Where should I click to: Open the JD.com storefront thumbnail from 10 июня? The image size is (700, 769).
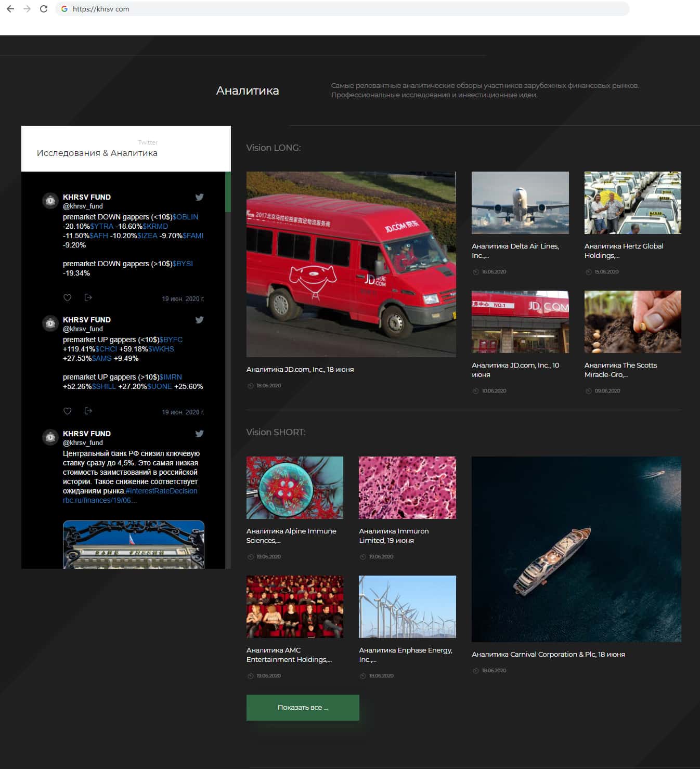(520, 322)
